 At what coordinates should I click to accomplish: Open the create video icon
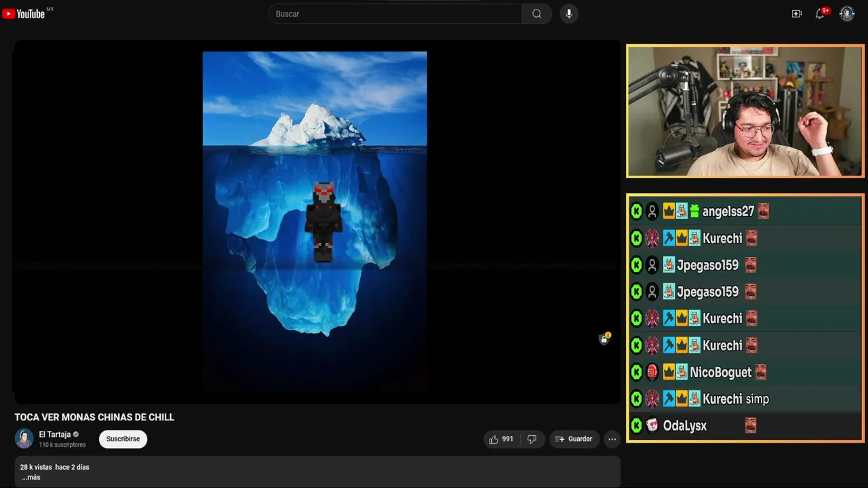click(x=797, y=14)
